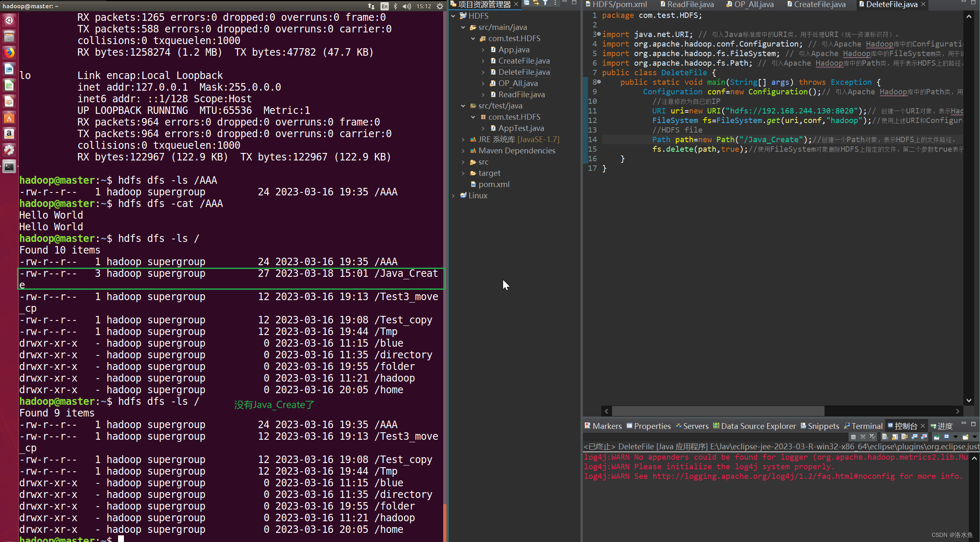Remove launch with the console X icon
980x542 pixels.
[863, 437]
